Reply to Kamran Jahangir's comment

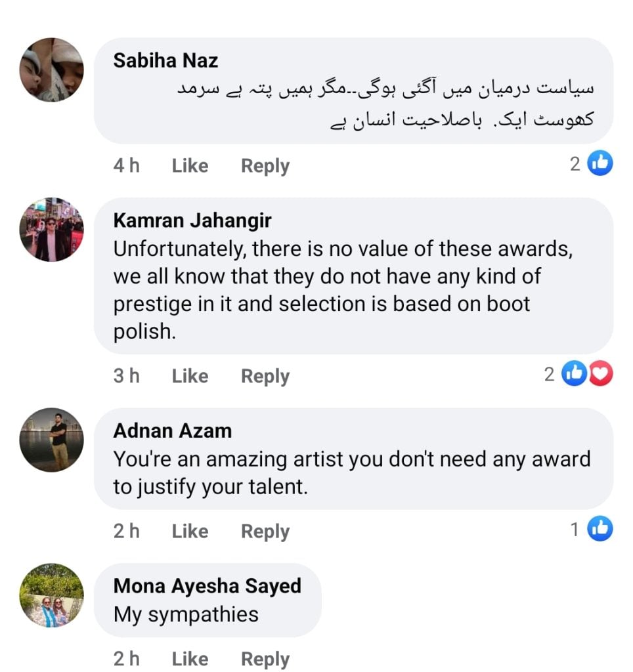(x=265, y=376)
